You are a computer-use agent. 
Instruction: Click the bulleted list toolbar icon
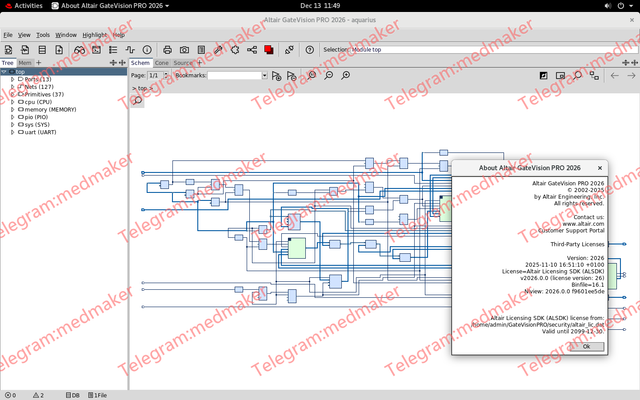pos(113,50)
